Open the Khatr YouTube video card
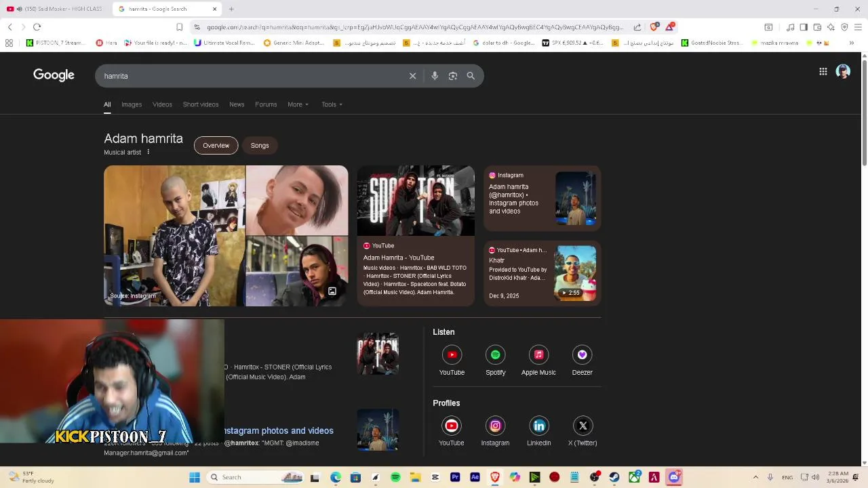The image size is (868, 488). (542, 273)
